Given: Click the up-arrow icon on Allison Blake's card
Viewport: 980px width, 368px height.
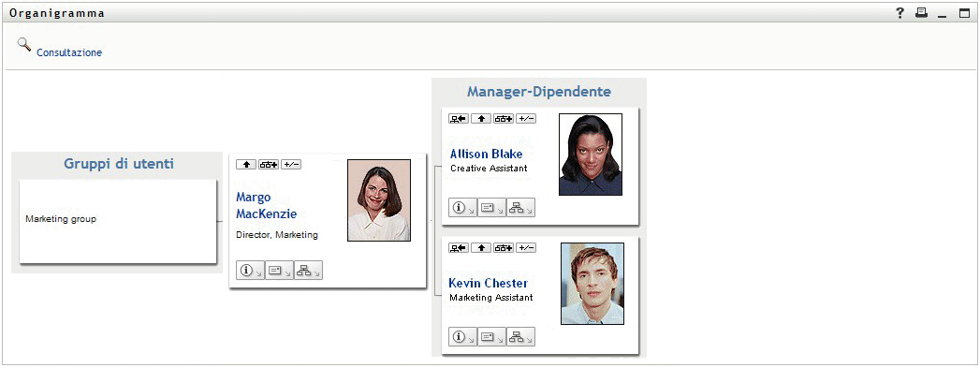Looking at the screenshot, I should coord(481,119).
